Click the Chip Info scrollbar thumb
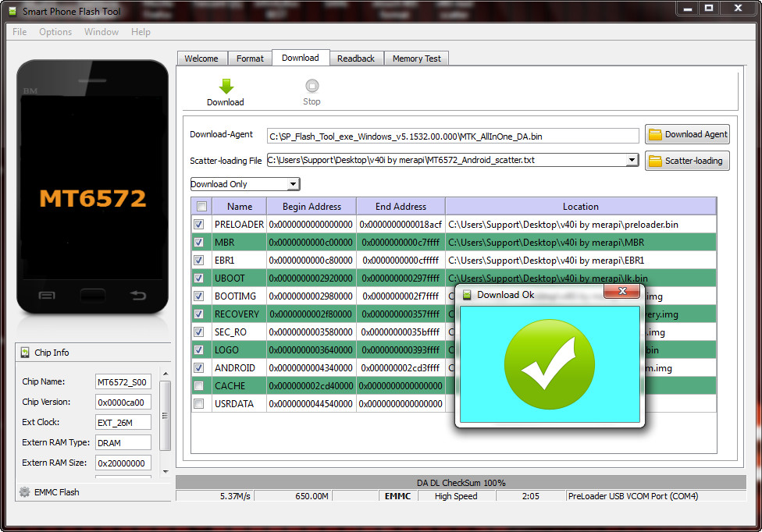 pyautogui.click(x=166, y=416)
